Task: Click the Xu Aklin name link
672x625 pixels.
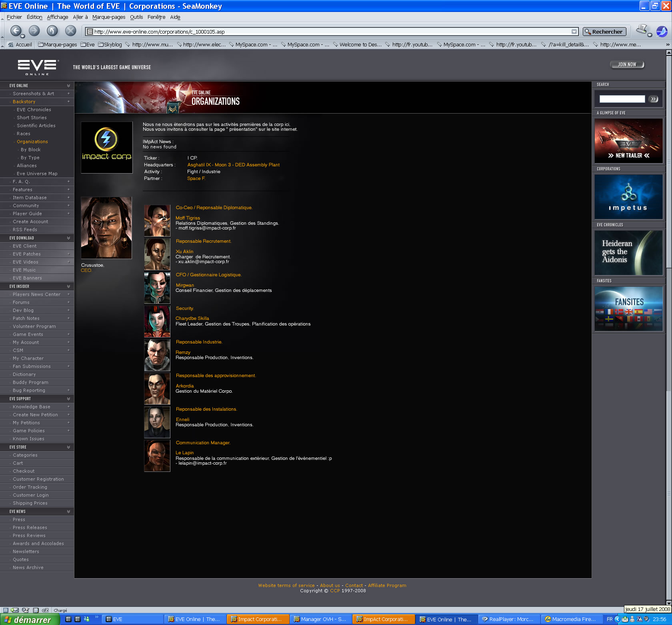Action: tap(184, 252)
